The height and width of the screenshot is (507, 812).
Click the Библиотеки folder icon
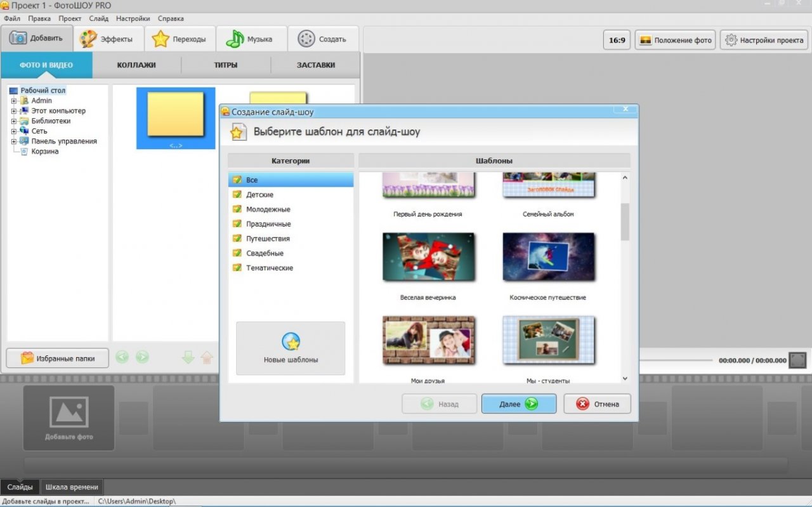pos(24,121)
